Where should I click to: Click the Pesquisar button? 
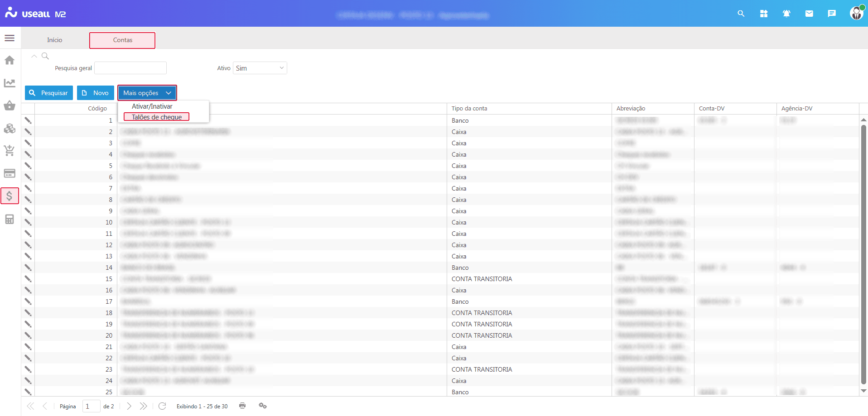(49, 93)
